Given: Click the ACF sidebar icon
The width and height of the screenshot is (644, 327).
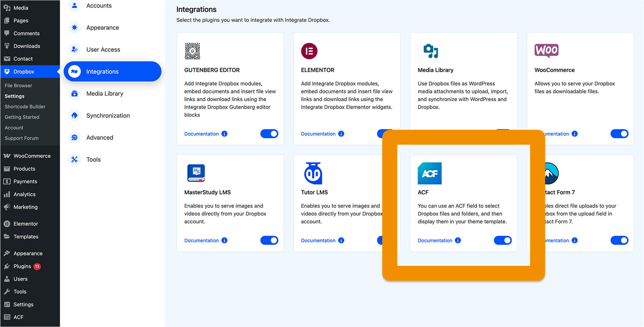Looking at the screenshot, I should pos(7,317).
